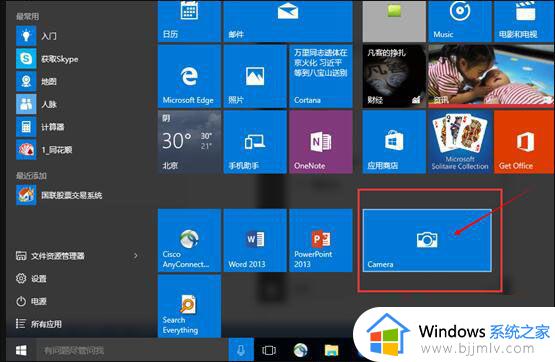Open 1_同花顺 app
This screenshot has width=555, height=362.
[44, 149]
